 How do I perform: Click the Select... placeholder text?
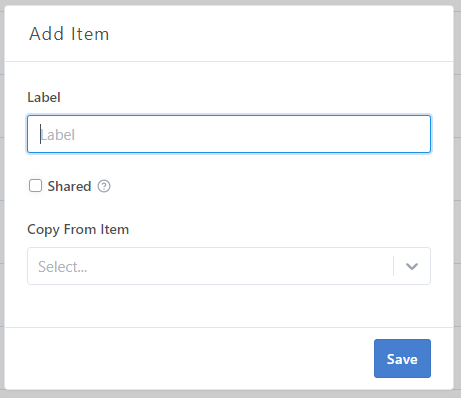63,267
